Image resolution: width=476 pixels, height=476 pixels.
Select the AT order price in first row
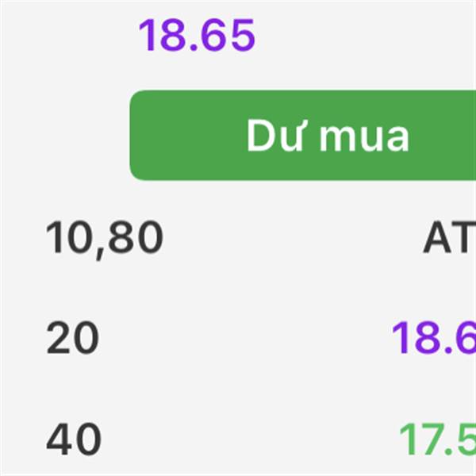click(x=449, y=237)
